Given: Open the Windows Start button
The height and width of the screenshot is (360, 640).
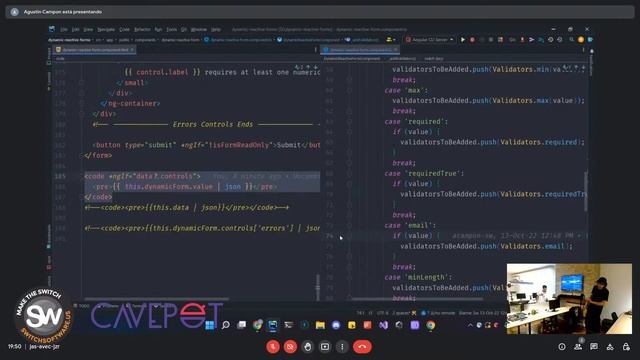Looking at the screenshot, I should tap(210, 325).
